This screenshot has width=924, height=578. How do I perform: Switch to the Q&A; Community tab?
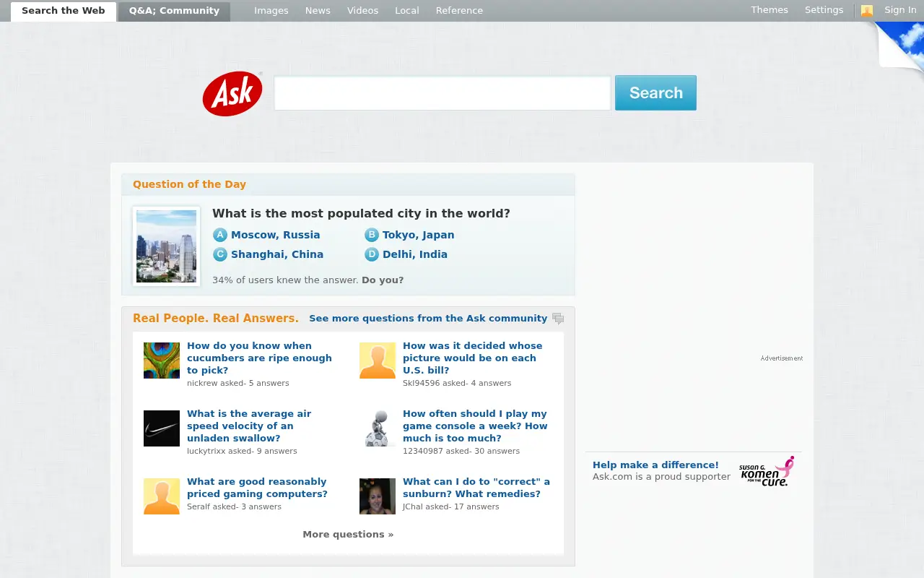coord(174,11)
